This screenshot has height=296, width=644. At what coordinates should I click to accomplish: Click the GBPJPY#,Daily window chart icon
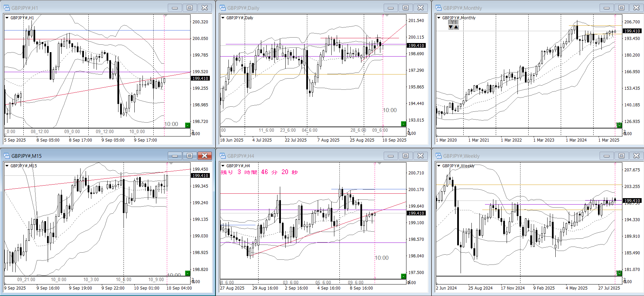coord(223,8)
